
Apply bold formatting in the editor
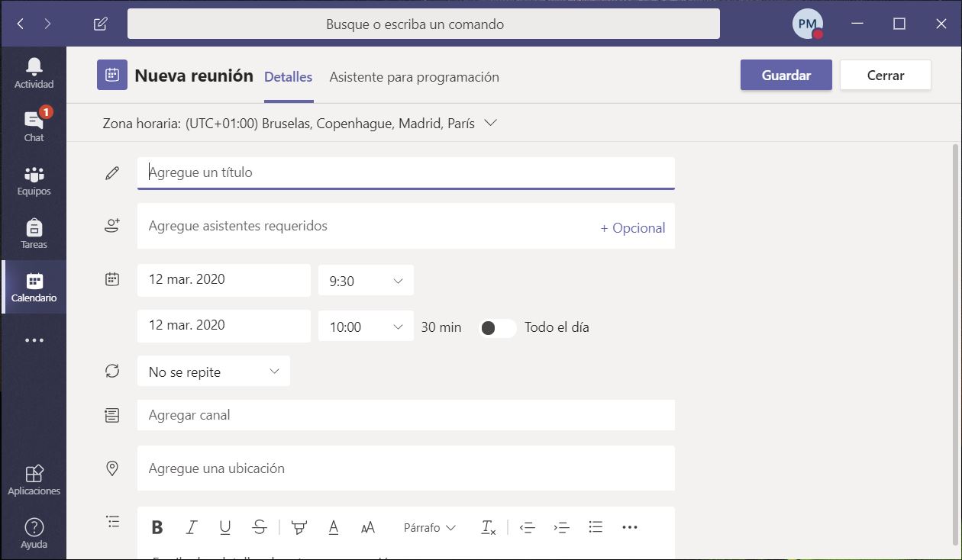pyautogui.click(x=157, y=527)
